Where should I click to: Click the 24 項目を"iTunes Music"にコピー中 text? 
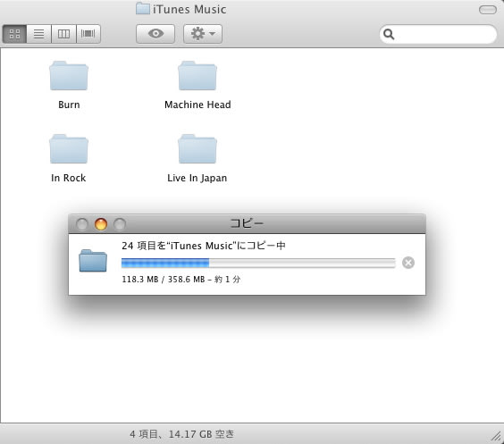tap(204, 246)
